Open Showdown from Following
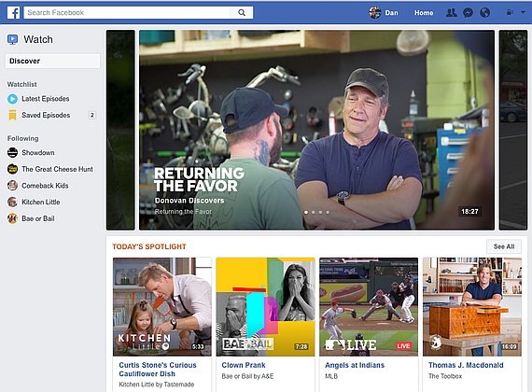532x392 pixels. (38, 153)
